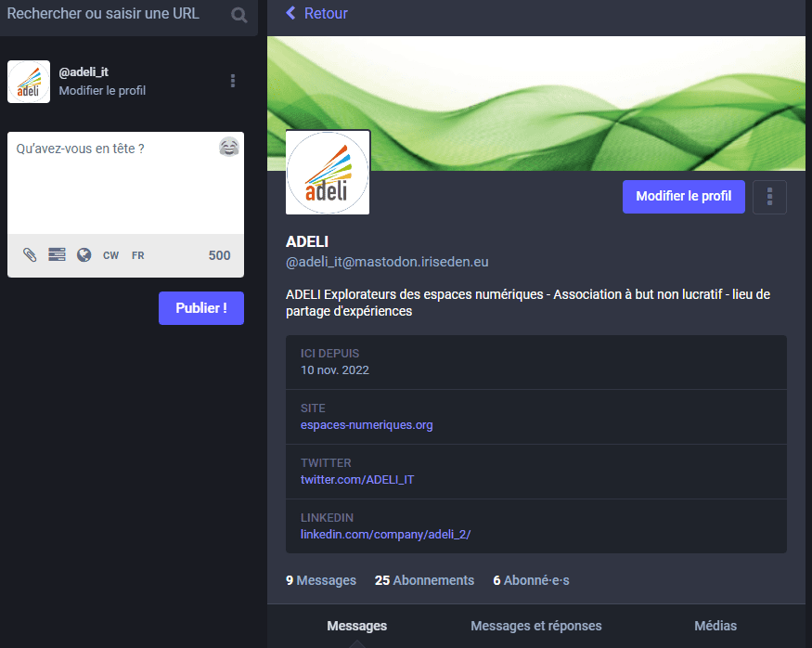Switch to the Messages et réponses tab
Screen dimensions: 812x648
click(x=536, y=626)
